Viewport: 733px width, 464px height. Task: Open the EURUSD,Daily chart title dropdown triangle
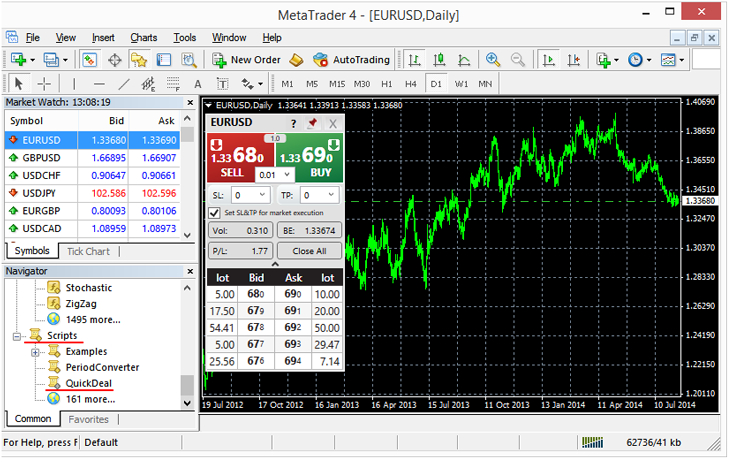[208, 106]
